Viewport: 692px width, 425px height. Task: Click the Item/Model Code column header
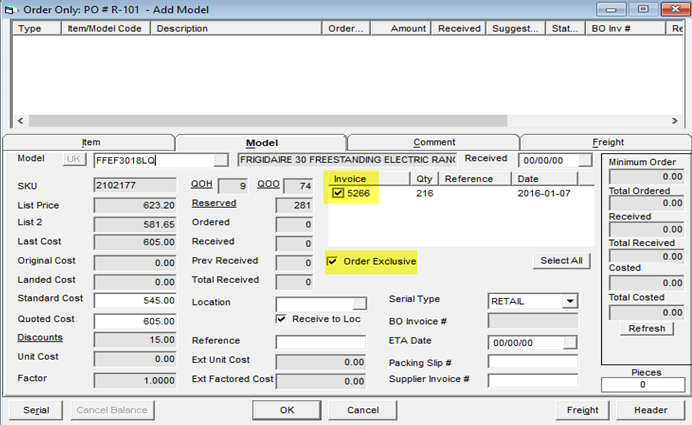(105, 28)
